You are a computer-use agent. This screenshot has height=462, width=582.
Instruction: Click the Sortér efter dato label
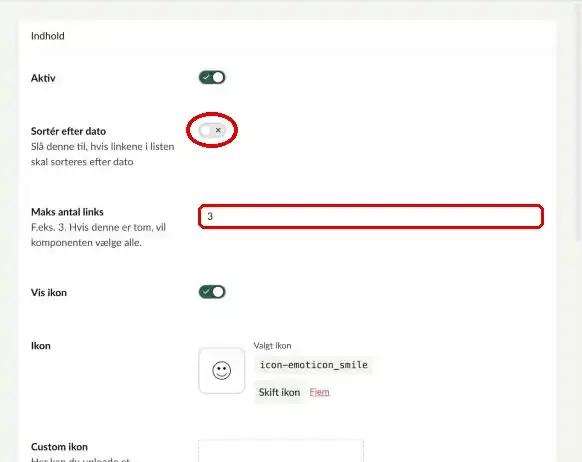(x=68, y=131)
